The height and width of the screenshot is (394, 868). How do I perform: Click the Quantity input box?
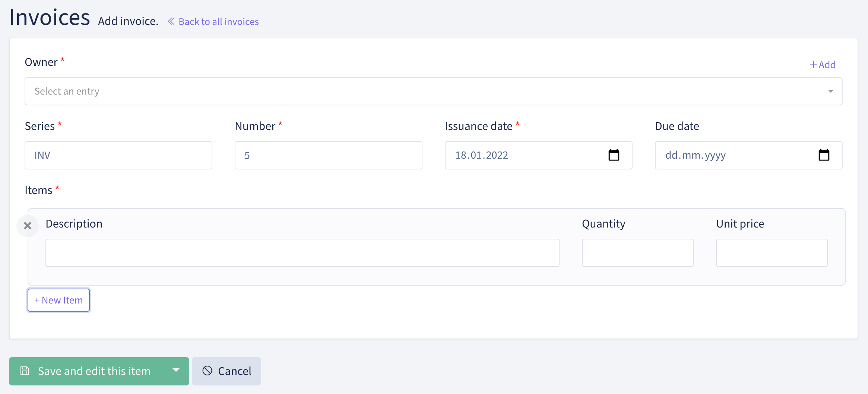637,253
